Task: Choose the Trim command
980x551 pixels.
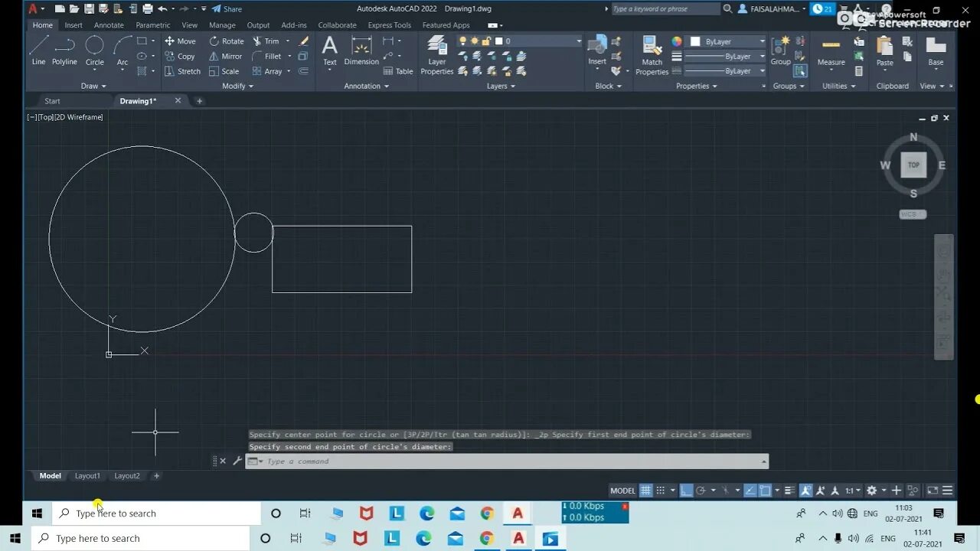Action: click(266, 41)
